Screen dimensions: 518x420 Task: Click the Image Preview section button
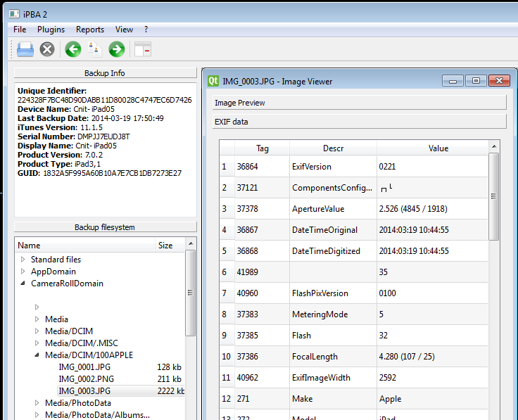(x=360, y=103)
